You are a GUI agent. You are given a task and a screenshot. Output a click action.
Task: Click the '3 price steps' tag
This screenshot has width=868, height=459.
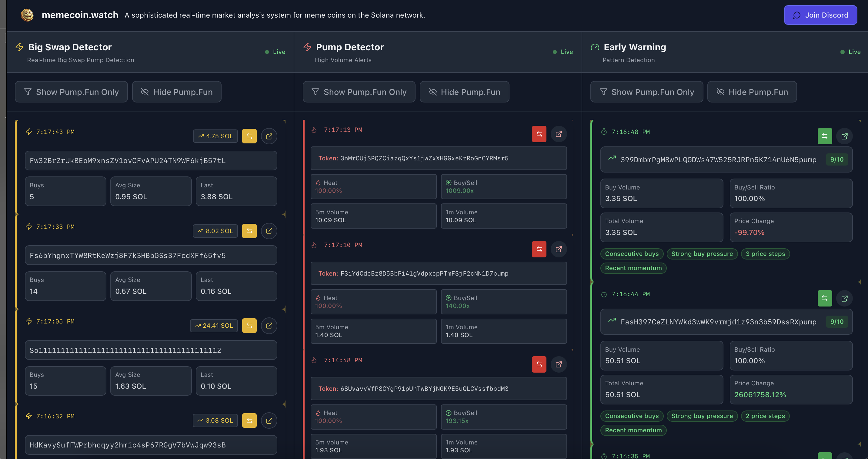point(765,254)
